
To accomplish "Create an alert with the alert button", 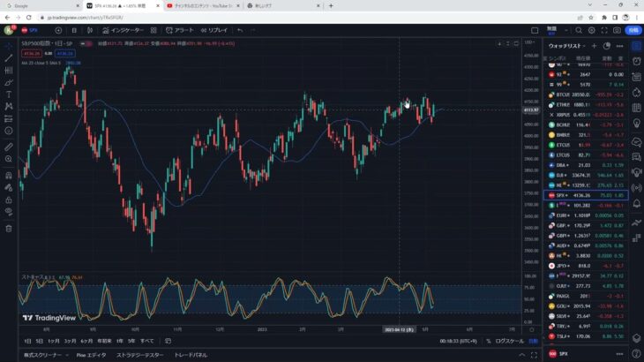I will (179, 30).
